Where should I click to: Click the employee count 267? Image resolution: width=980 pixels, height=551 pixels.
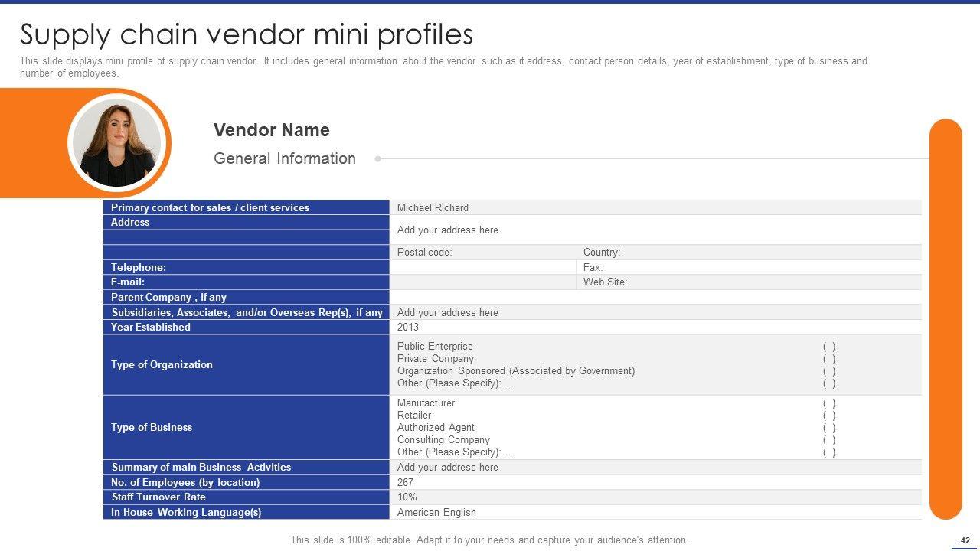pyautogui.click(x=405, y=482)
